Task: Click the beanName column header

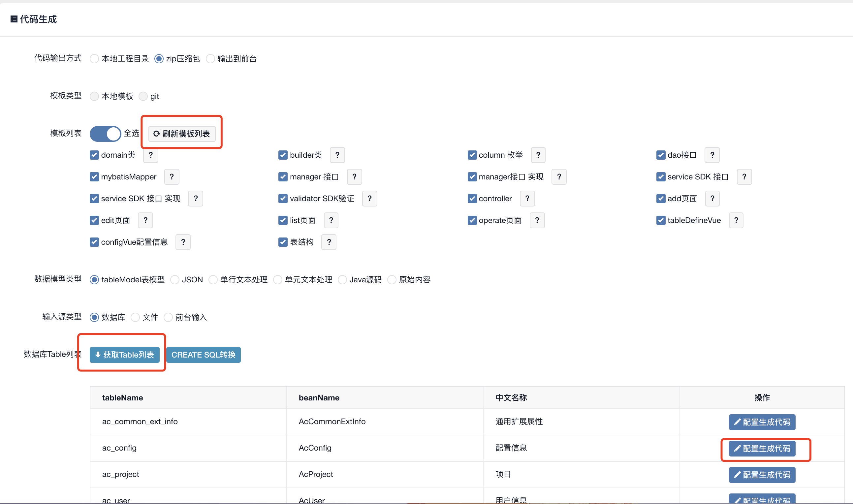Action: point(385,397)
